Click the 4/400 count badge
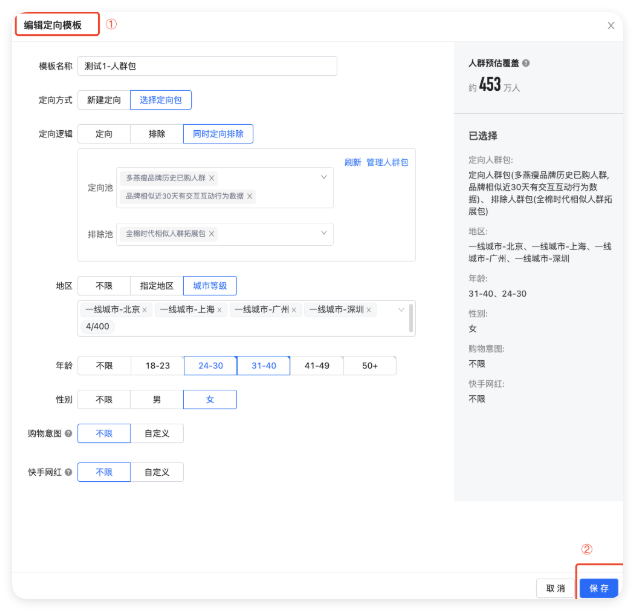Screen dimensions: 635x611 98,326
